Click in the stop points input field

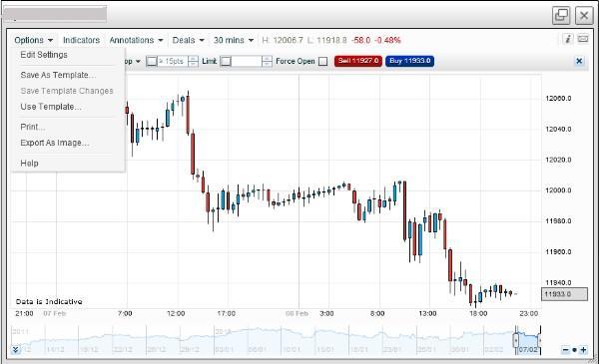click(x=173, y=61)
